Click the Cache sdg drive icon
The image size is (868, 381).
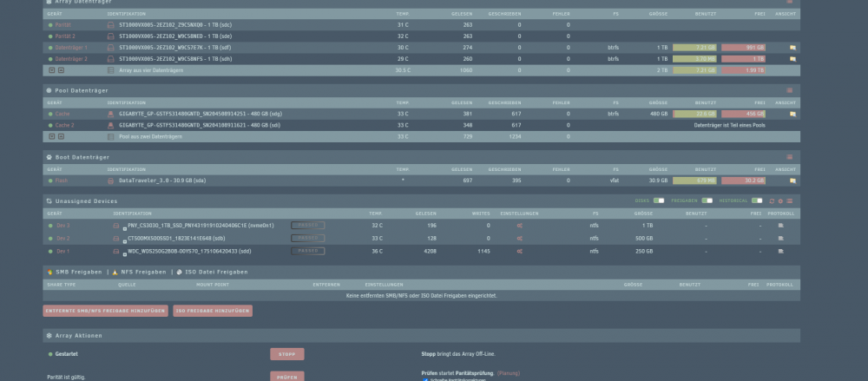click(110, 114)
